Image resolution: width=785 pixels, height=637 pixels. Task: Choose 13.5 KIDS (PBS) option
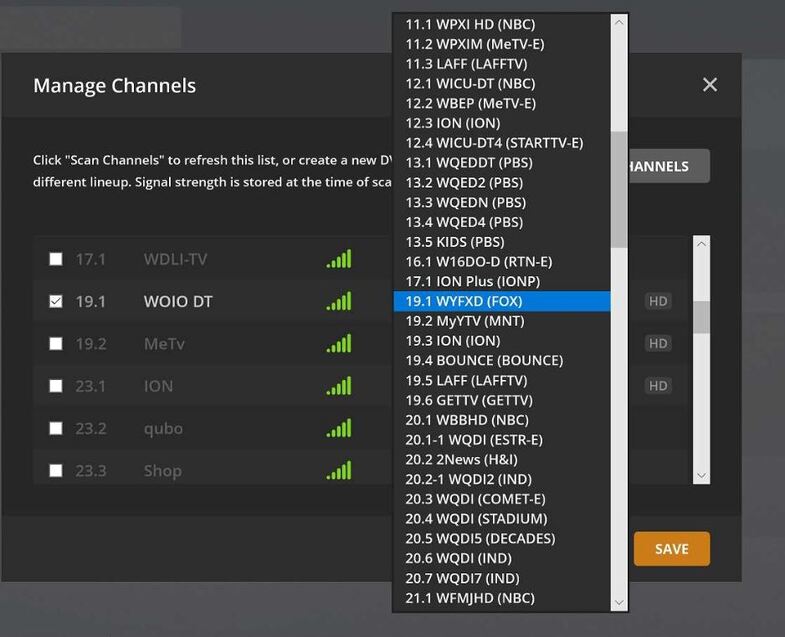[502, 241]
